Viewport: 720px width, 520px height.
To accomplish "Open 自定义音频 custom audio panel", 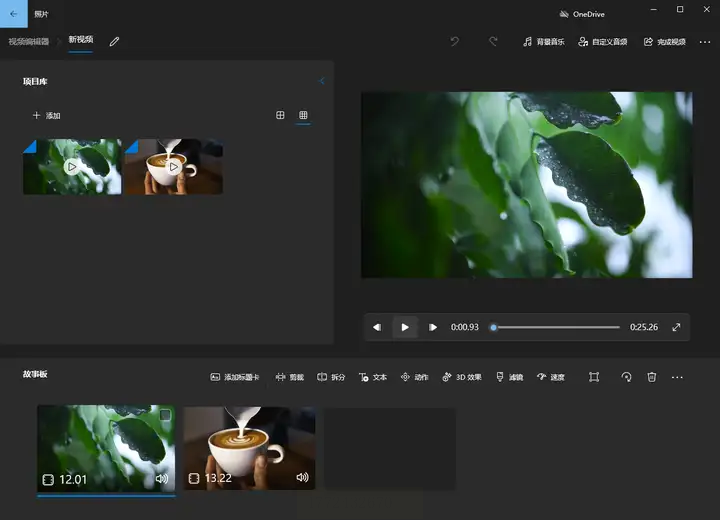I will [603, 42].
